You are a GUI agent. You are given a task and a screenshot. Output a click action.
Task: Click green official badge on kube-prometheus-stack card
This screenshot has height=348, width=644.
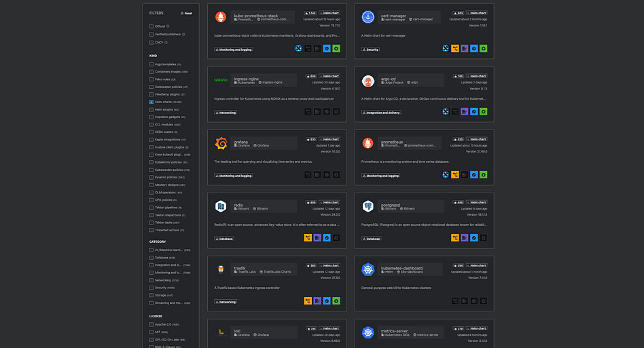[336, 49]
